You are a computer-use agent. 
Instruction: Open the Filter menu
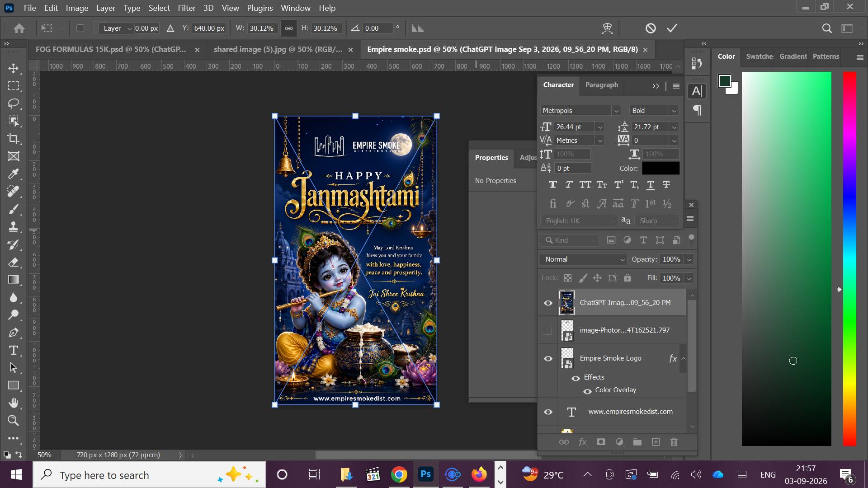point(186,8)
